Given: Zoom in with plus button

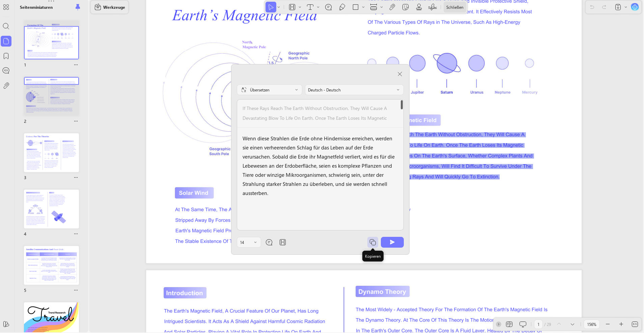Looking at the screenshot, I should point(621,324).
